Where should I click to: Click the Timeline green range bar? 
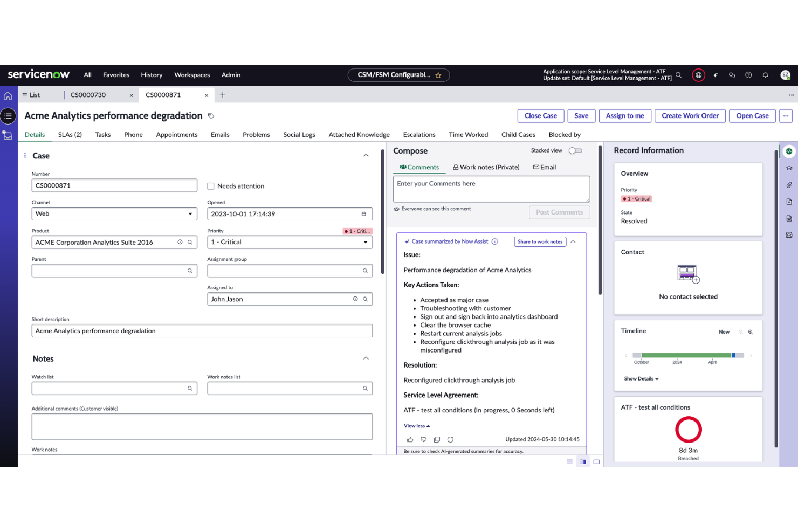(x=686, y=355)
